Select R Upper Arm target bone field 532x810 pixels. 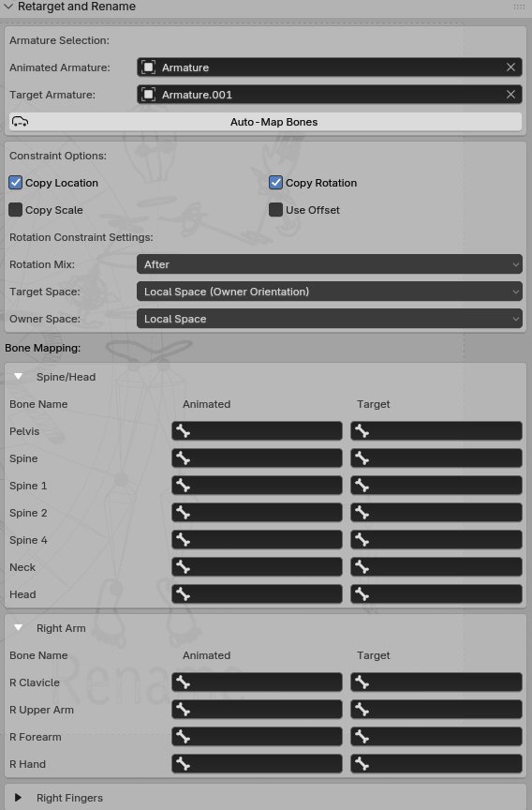pyautogui.click(x=436, y=710)
